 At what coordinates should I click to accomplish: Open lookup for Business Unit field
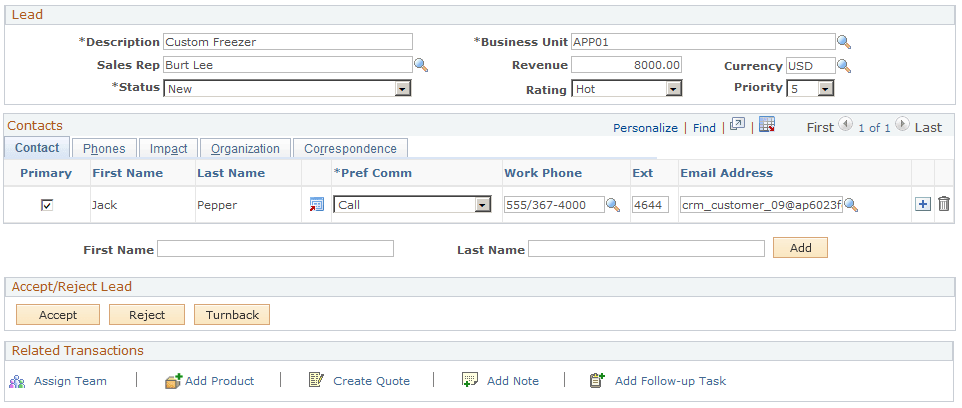pos(844,42)
